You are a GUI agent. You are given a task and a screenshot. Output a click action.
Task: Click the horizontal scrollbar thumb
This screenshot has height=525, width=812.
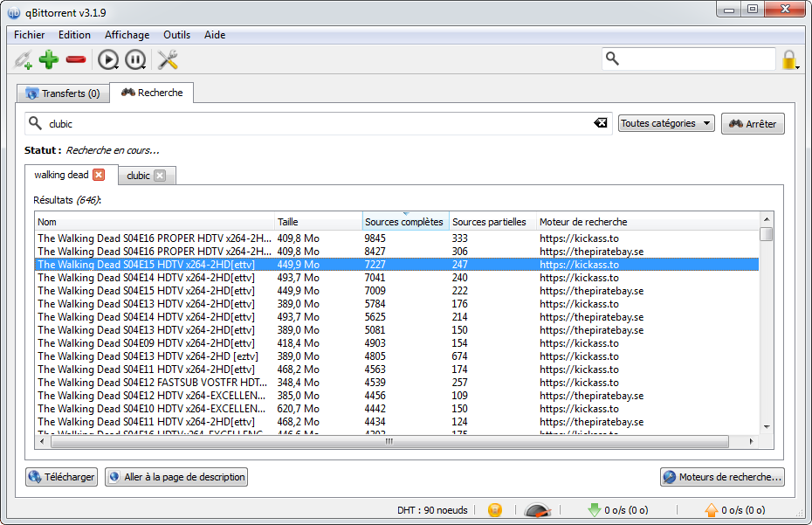click(389, 441)
